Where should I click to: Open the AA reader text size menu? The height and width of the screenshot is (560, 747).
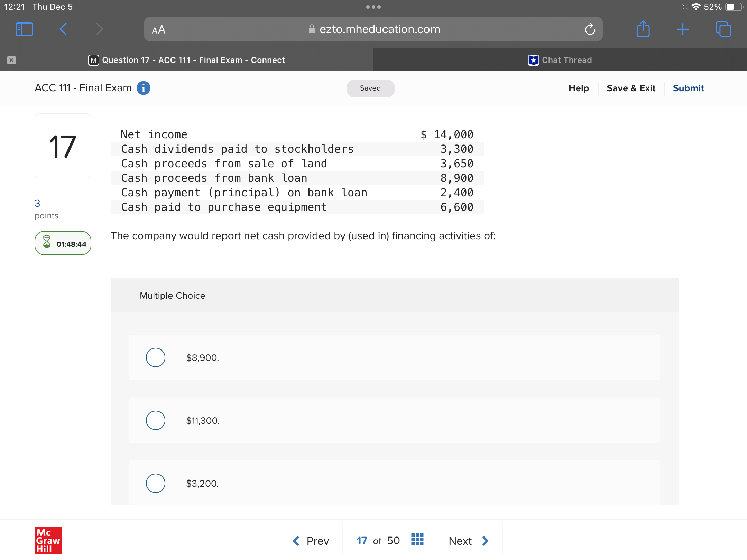(x=159, y=30)
